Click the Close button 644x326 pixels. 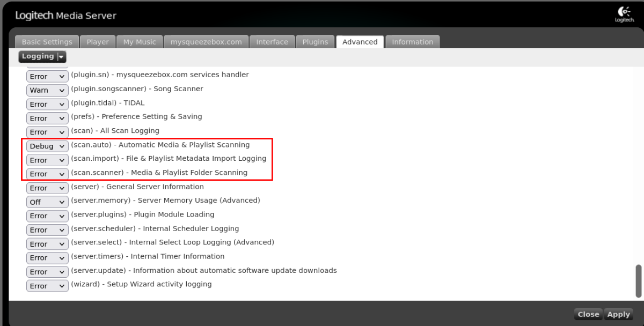point(588,315)
